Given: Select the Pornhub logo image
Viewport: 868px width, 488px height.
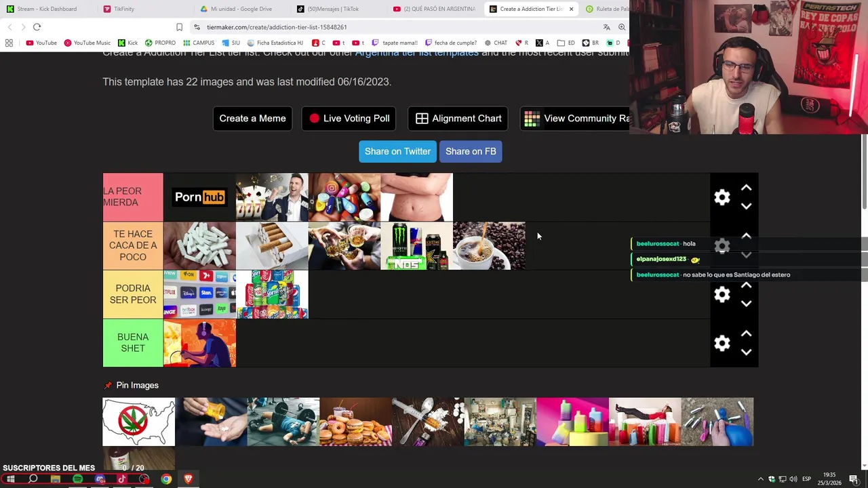Looking at the screenshot, I should point(199,197).
